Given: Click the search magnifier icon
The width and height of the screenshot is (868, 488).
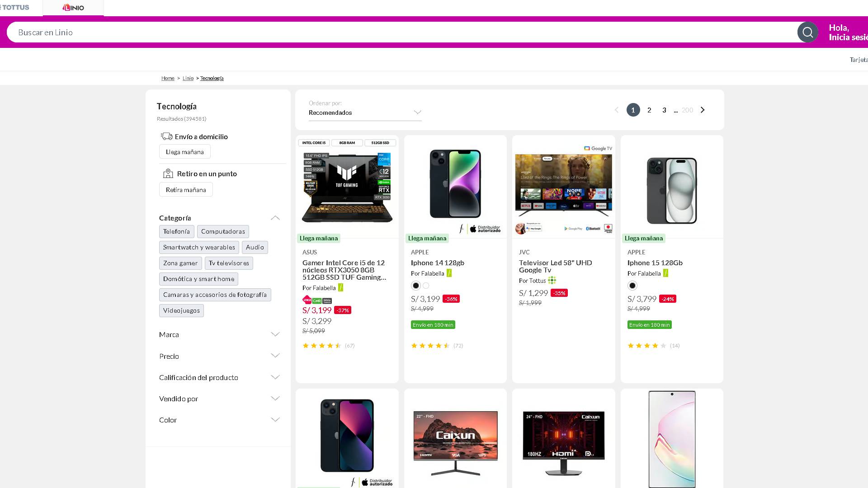Looking at the screenshot, I should click(807, 33).
